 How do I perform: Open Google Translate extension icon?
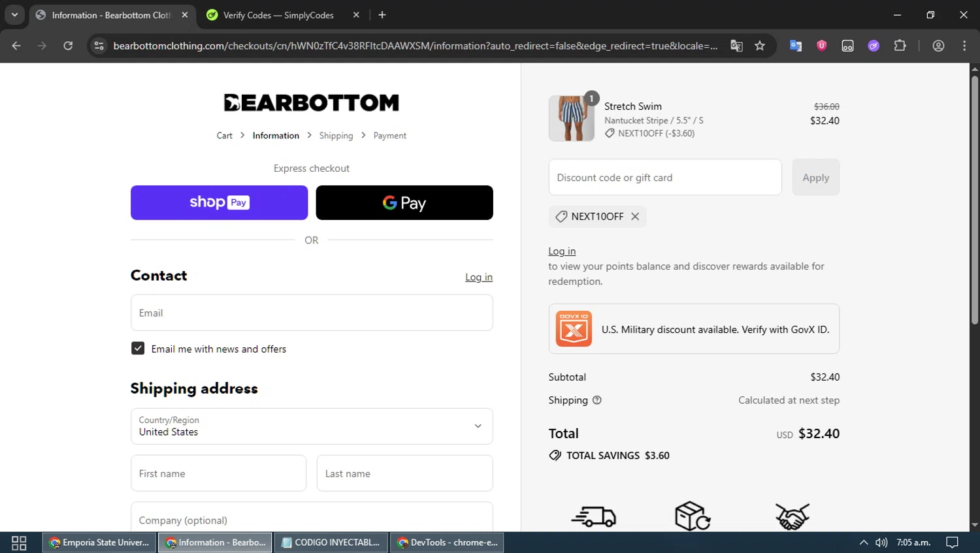click(796, 46)
